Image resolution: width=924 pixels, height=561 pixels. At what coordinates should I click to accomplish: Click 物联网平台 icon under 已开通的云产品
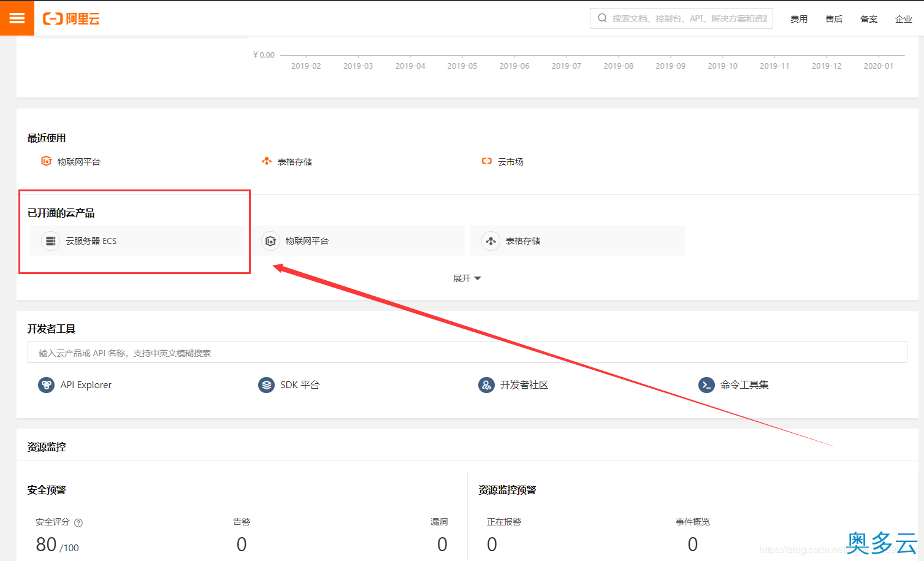270,241
